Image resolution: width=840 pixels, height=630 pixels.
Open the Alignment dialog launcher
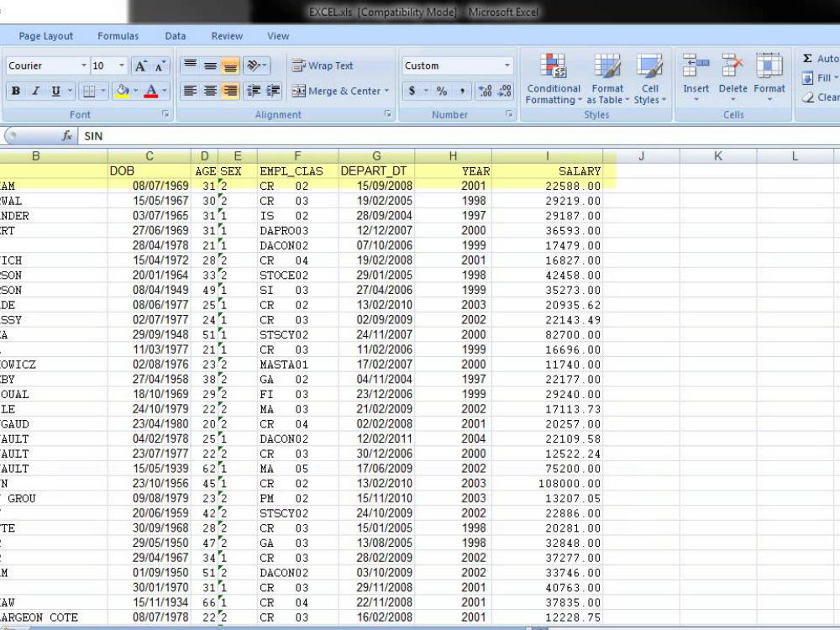(388, 114)
